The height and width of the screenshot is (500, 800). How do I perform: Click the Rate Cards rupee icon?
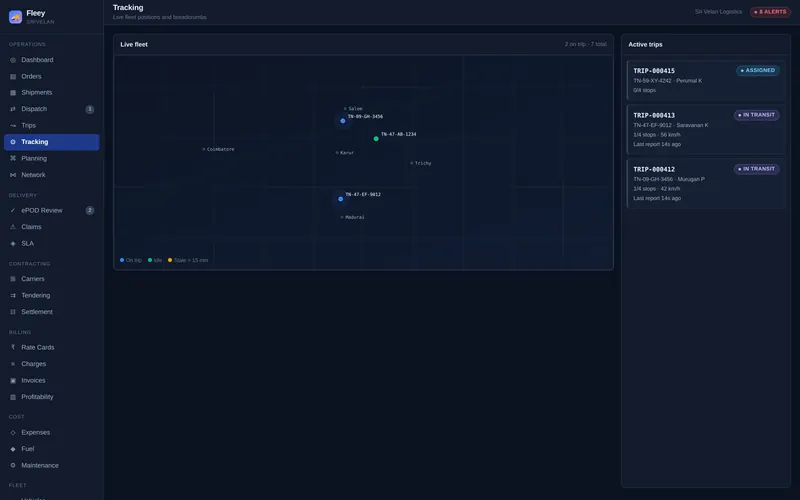pyautogui.click(x=13, y=347)
